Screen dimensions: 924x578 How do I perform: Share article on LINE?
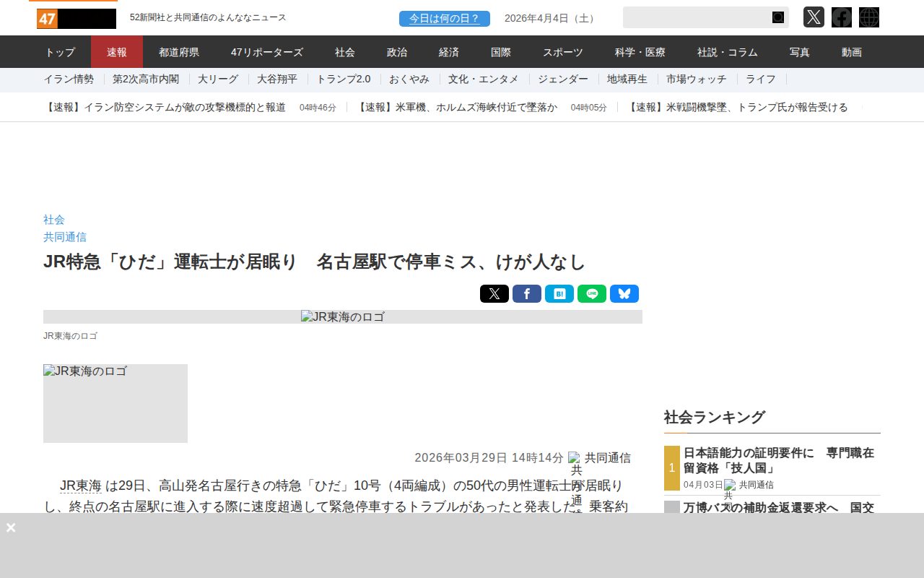click(x=592, y=294)
